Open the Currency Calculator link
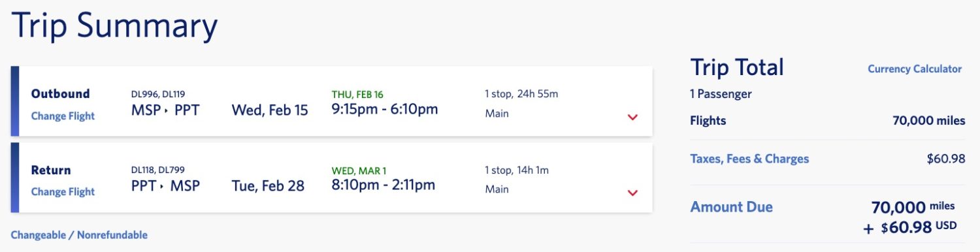Screen dimensions: 980x252 coord(915,69)
